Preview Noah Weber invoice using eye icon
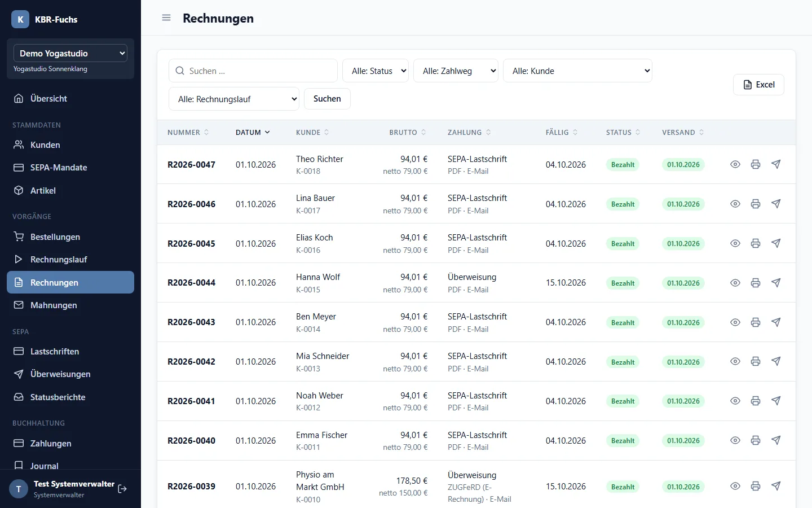This screenshot has height=508, width=812. pos(735,401)
